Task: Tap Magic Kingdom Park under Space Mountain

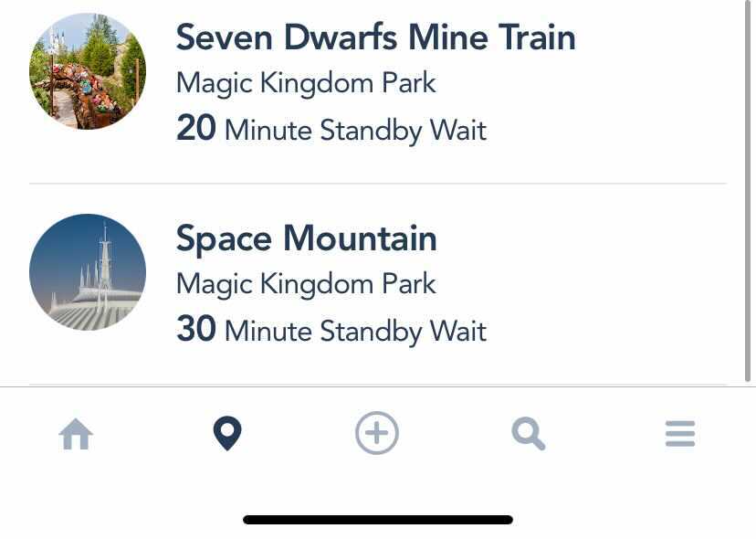Action: (306, 284)
